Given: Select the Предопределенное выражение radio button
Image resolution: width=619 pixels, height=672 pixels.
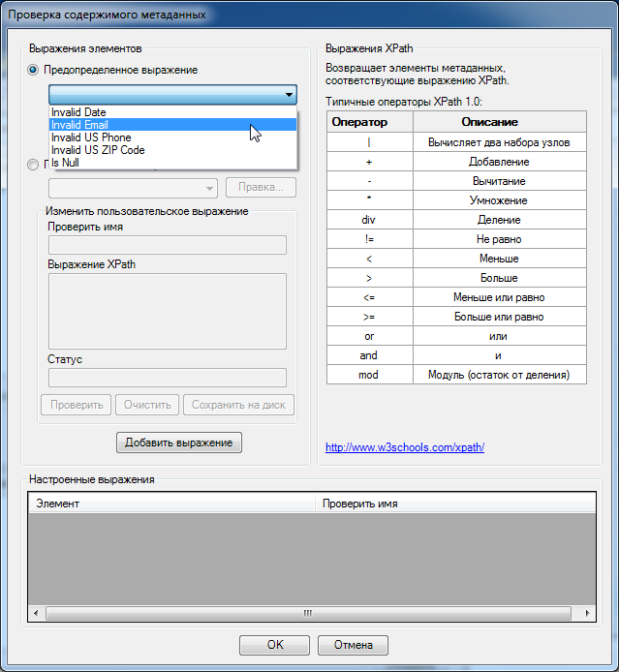Looking at the screenshot, I should [x=34, y=70].
